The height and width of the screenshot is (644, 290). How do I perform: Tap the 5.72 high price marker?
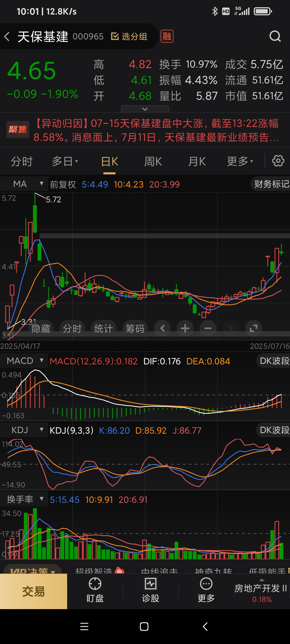53,199
